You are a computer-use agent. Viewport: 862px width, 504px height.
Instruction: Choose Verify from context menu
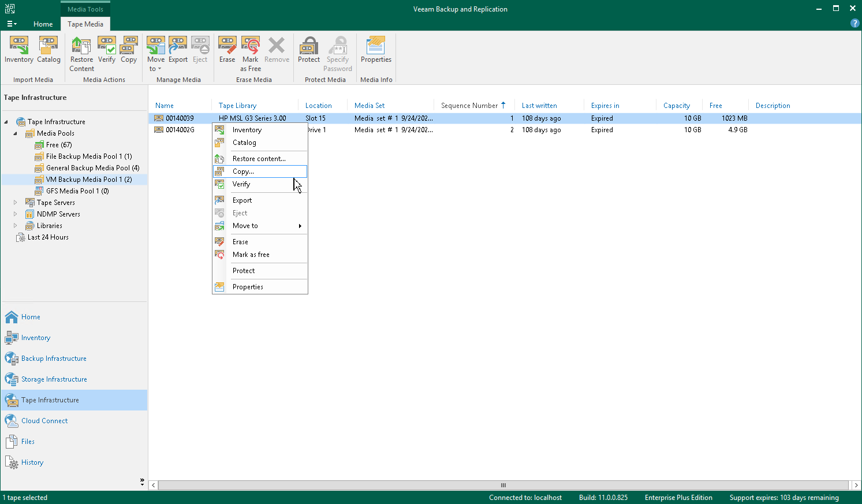(260, 184)
